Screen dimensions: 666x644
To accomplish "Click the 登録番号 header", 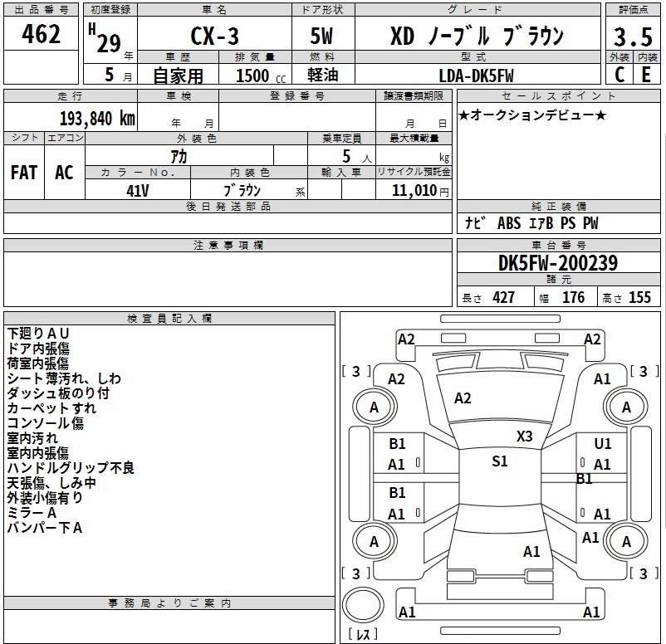I will pyautogui.click(x=297, y=96).
